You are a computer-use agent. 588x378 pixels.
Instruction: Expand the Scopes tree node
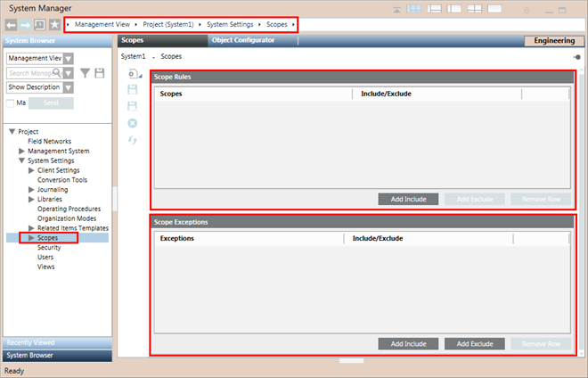[x=32, y=238]
